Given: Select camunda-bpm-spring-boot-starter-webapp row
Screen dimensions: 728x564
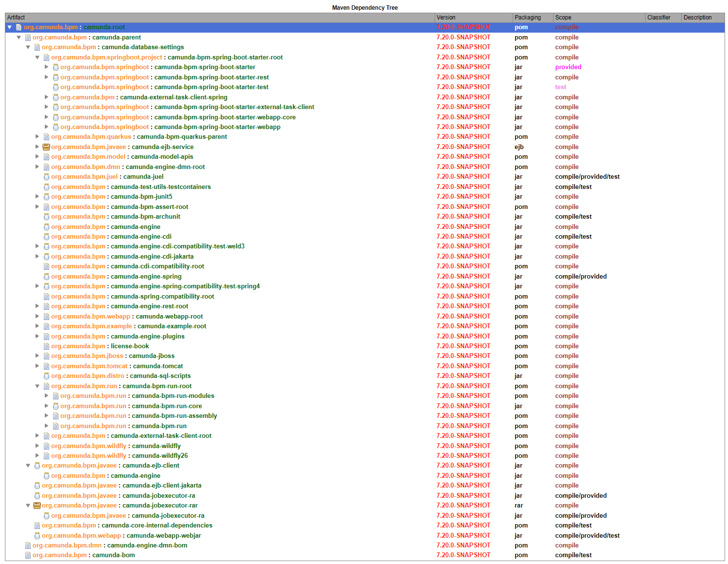Looking at the screenshot, I should click(364, 127).
